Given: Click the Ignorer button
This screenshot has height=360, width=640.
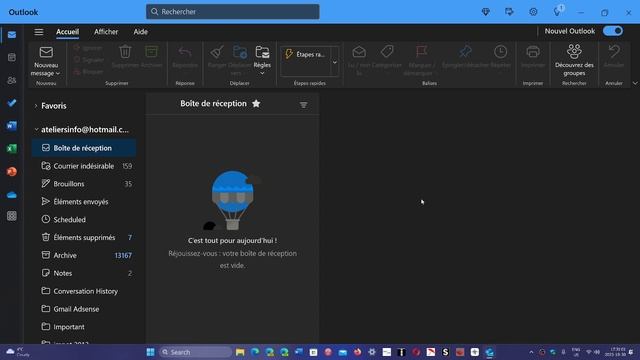Looking at the screenshot, I should [88, 48].
